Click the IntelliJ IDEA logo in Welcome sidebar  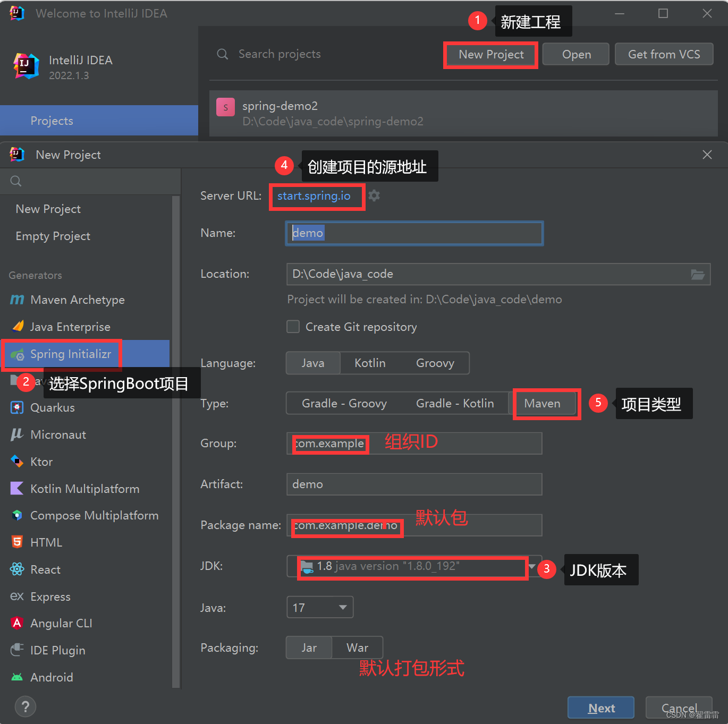point(26,66)
